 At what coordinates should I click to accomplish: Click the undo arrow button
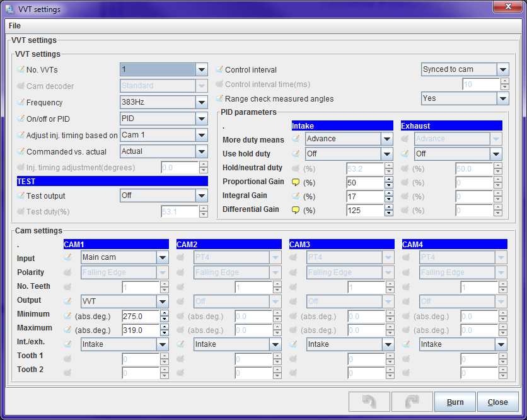[369, 402]
